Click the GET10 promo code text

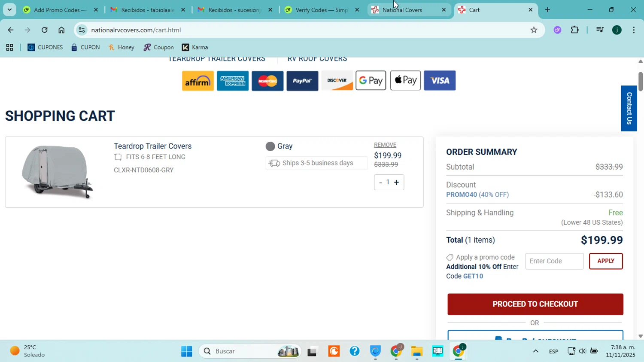[473, 276]
